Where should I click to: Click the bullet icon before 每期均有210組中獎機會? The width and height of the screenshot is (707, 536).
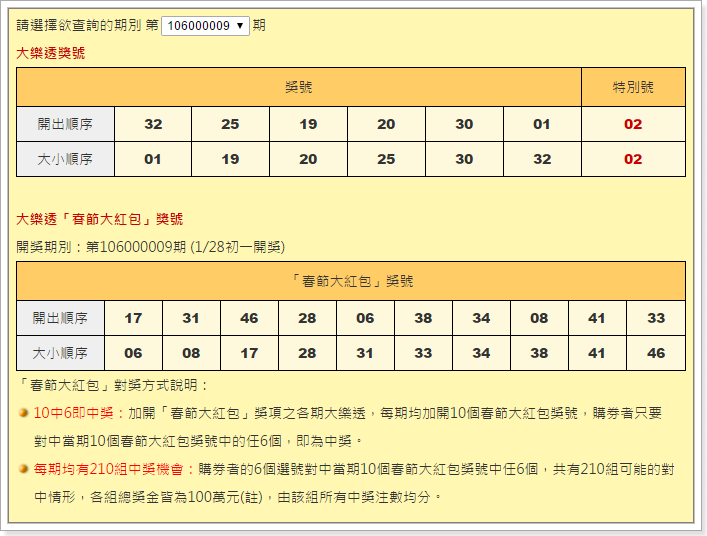pyautogui.click(x=23, y=468)
